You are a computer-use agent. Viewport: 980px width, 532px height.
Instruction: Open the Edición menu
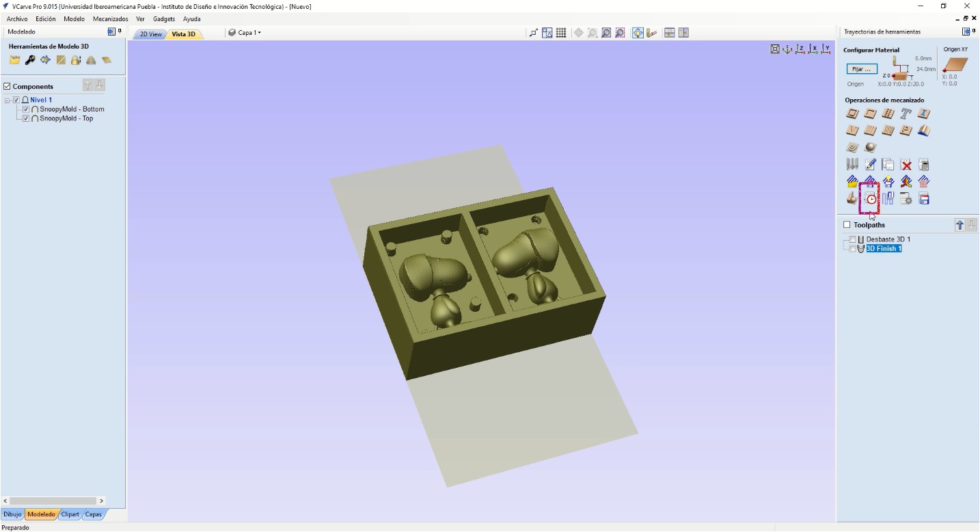[x=46, y=19]
